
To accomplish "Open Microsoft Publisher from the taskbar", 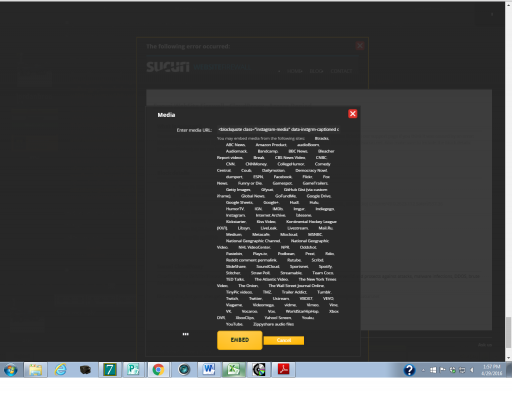I will [134, 370].
